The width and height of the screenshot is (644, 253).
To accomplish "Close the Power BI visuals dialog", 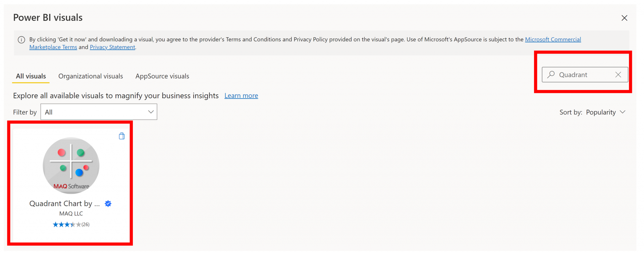I will (x=624, y=18).
